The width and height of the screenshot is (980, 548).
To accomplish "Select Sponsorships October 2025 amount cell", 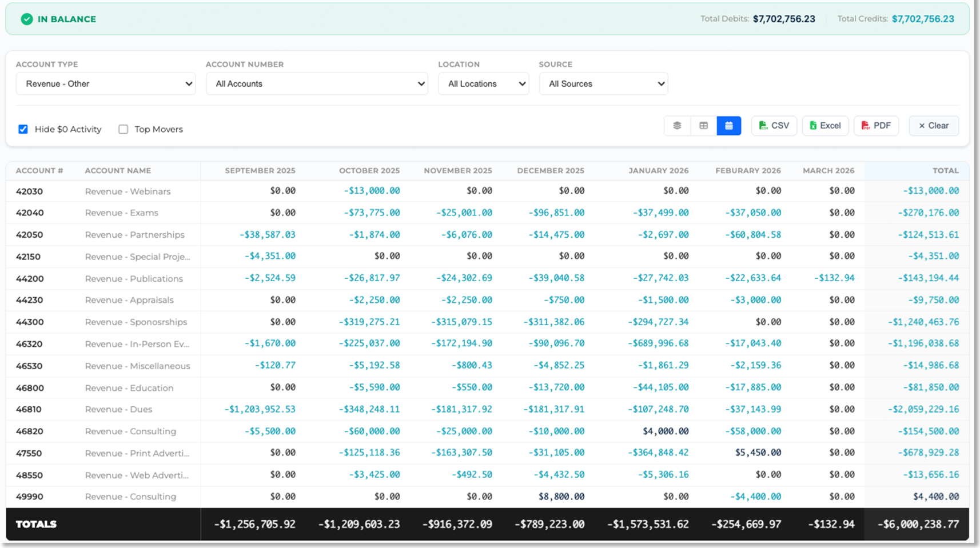I will (x=369, y=322).
